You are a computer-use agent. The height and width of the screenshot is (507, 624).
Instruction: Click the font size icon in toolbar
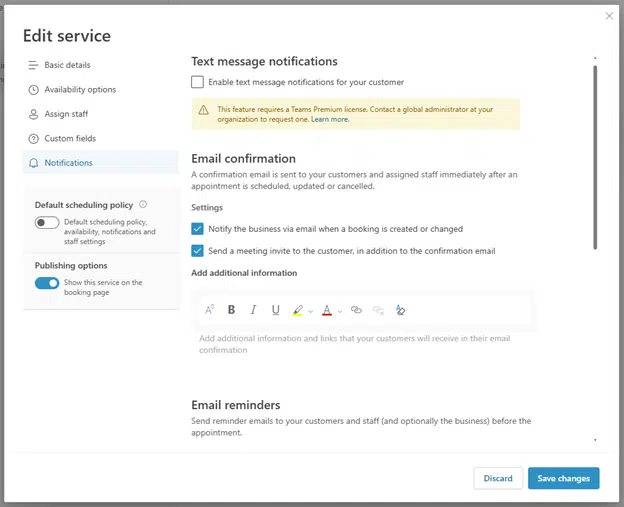[x=210, y=310]
